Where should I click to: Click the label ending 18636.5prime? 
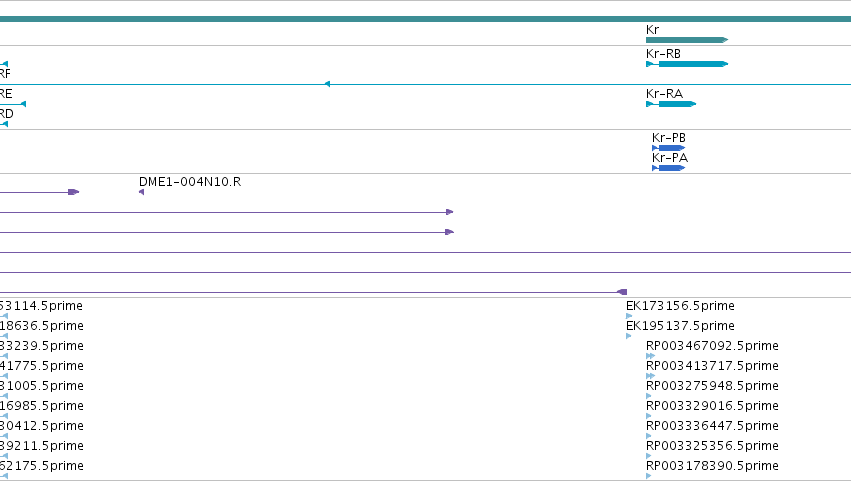[x=42, y=326]
